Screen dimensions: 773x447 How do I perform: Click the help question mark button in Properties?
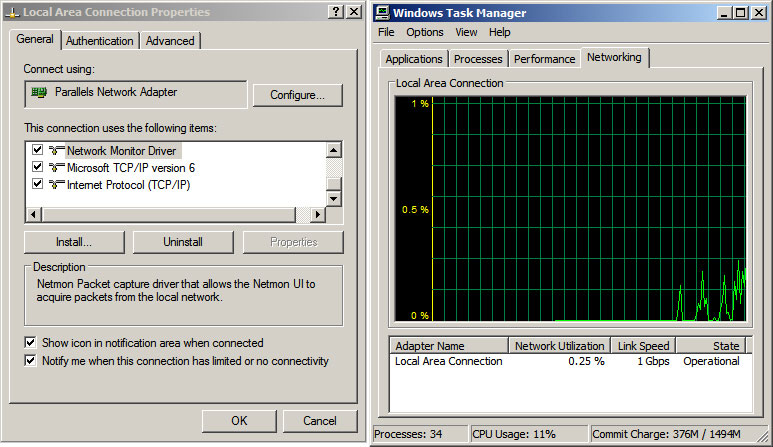coord(336,12)
